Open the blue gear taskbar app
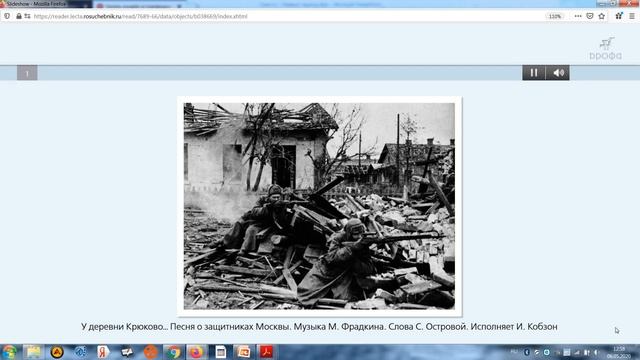This screenshot has width=640, height=360. tap(80, 352)
